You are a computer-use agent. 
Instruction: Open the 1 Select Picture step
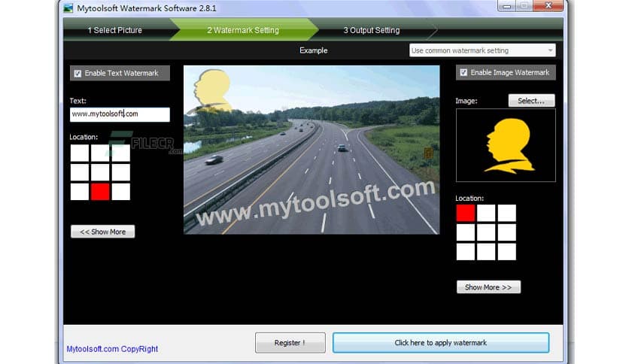(115, 30)
